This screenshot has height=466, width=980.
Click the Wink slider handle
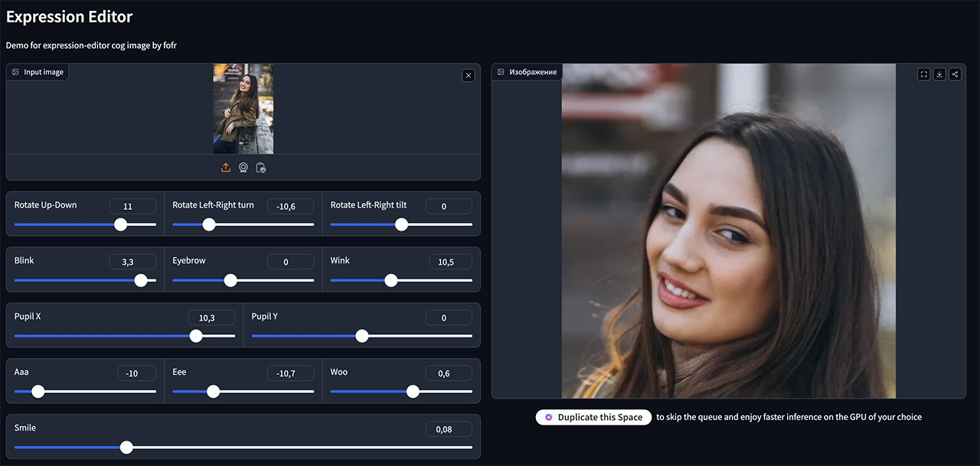click(390, 281)
